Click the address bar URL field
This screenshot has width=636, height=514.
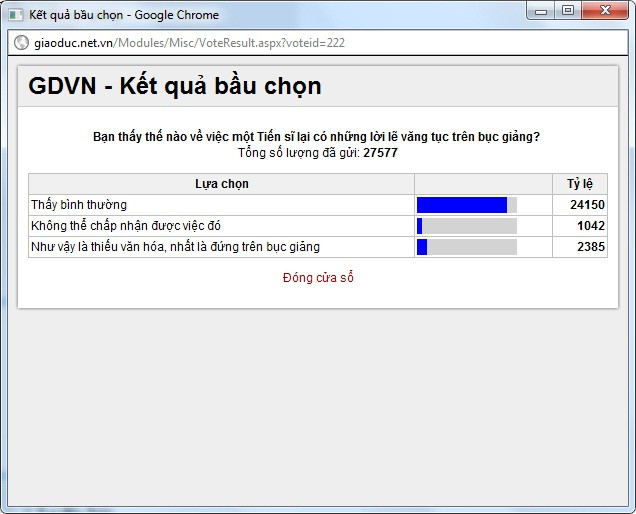[318, 43]
